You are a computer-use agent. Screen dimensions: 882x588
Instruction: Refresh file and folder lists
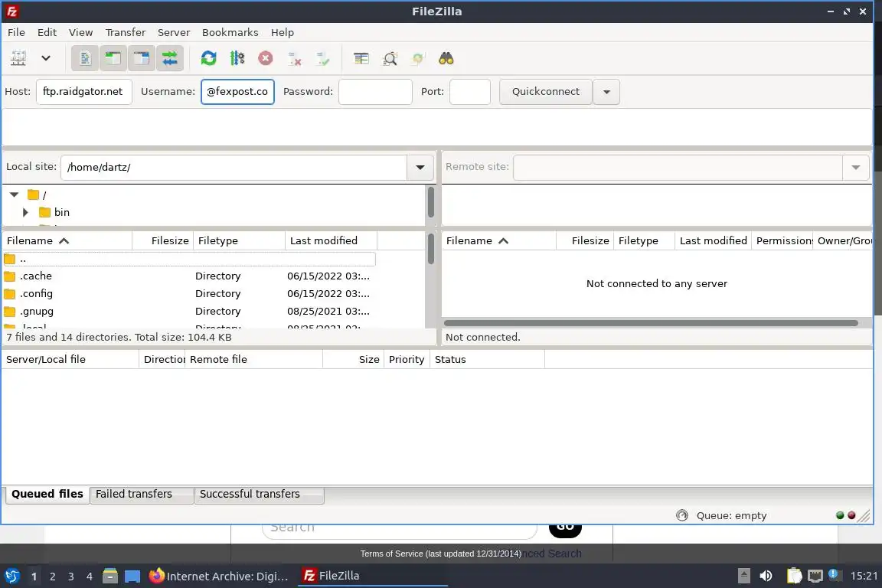point(209,58)
